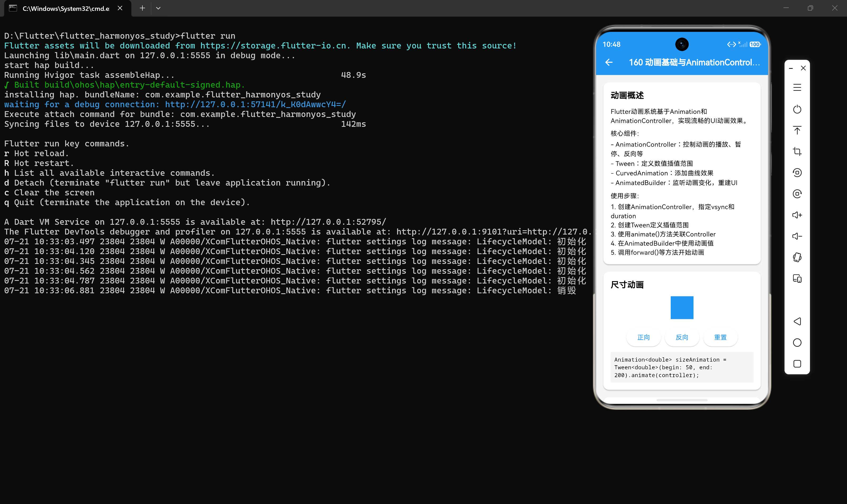Image resolution: width=847 pixels, height=504 pixels.
Task: Click the 'Running Hvigor task assembleHap...' line
Action: pyautogui.click(x=185, y=75)
